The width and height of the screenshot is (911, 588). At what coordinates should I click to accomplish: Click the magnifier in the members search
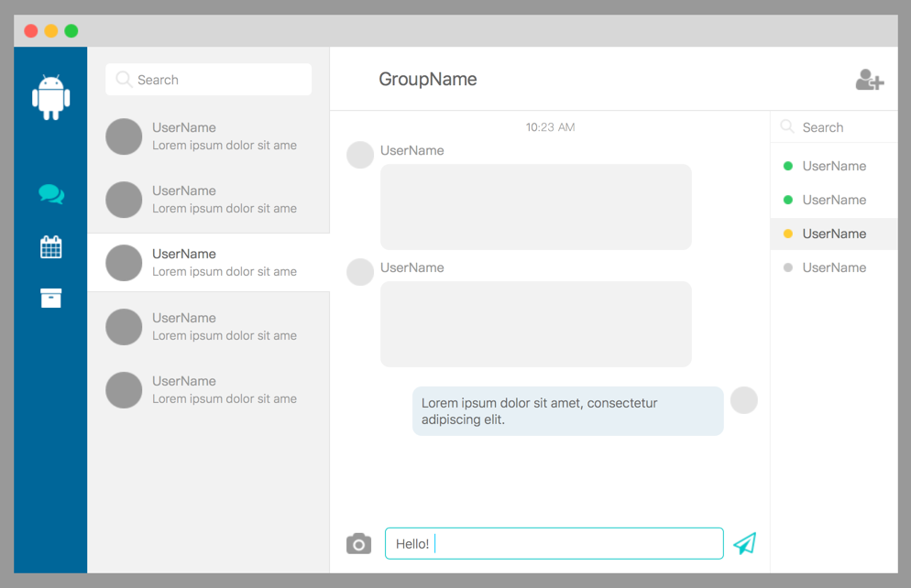[x=786, y=126]
